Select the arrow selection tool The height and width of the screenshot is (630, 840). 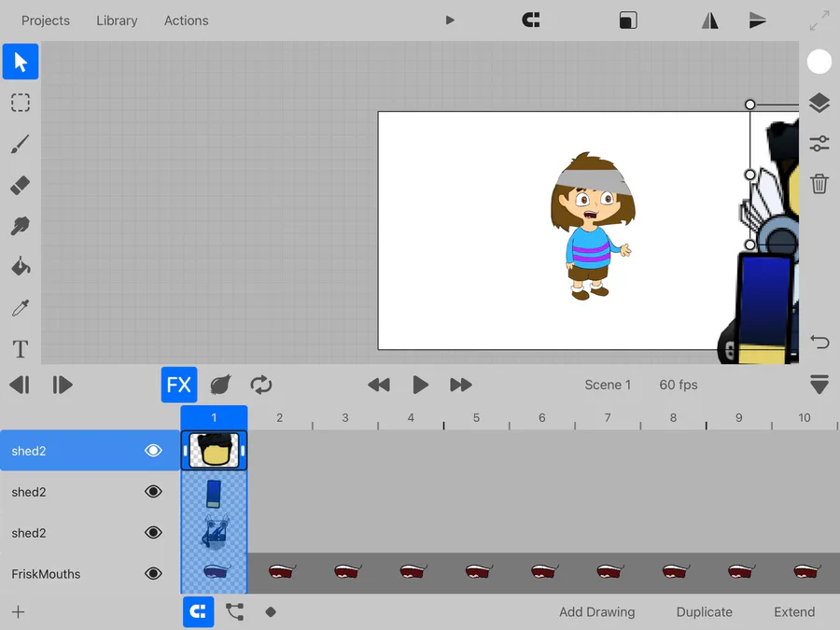point(21,62)
